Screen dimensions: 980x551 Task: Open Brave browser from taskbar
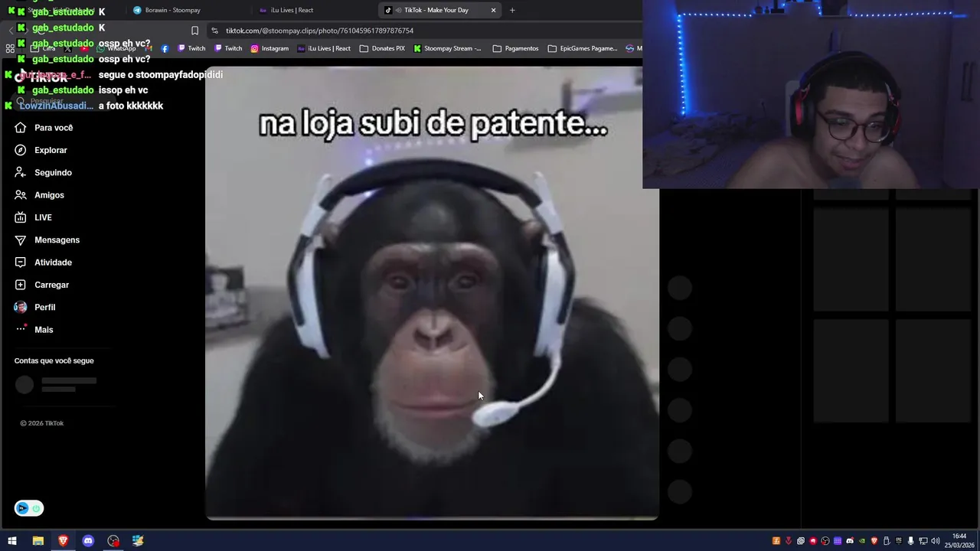click(63, 541)
